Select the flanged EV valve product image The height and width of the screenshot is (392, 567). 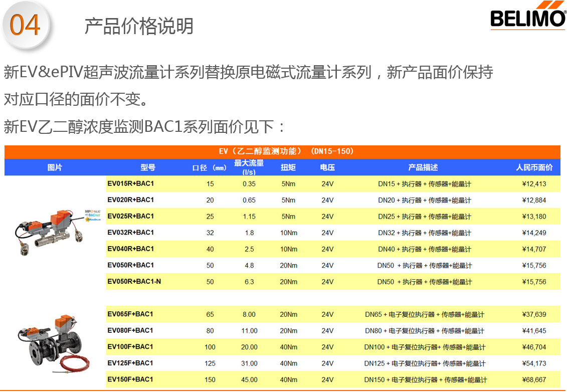(x=54, y=343)
